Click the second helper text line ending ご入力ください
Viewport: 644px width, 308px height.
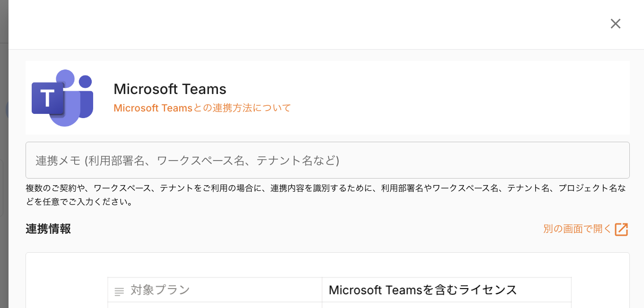pyautogui.click(x=79, y=202)
